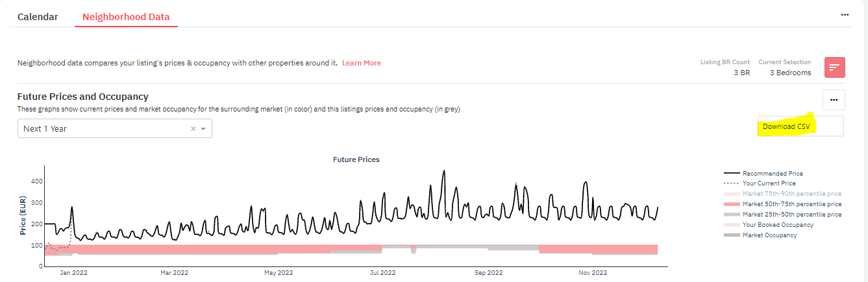Expand the Next 1 Year dropdown arrow
Viewport: 868px width, 282px height.
(204, 129)
